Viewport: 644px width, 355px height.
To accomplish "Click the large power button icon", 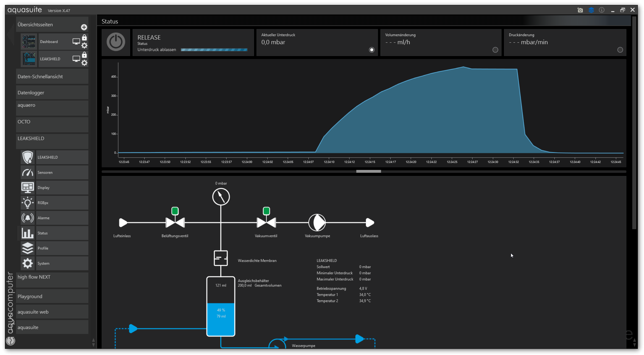I will tap(116, 42).
